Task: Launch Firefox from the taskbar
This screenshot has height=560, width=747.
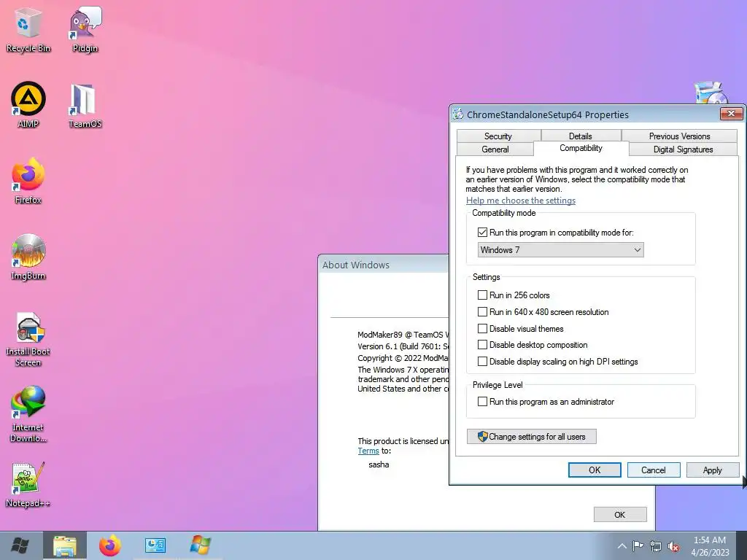Action: (x=110, y=545)
